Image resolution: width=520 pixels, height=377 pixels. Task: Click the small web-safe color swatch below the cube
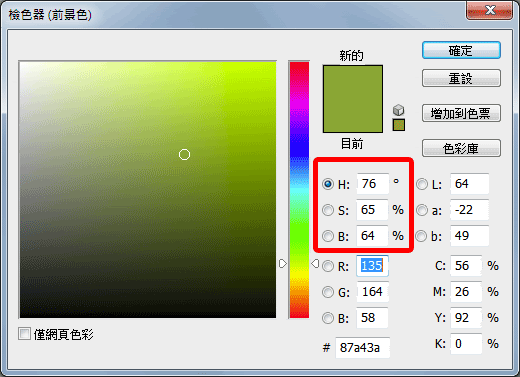tap(399, 125)
